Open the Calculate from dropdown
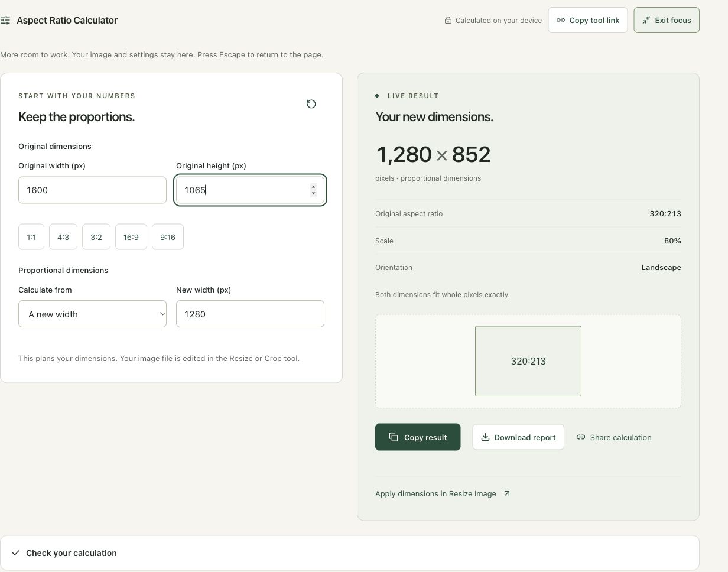The height and width of the screenshot is (572, 728). pyautogui.click(x=92, y=314)
